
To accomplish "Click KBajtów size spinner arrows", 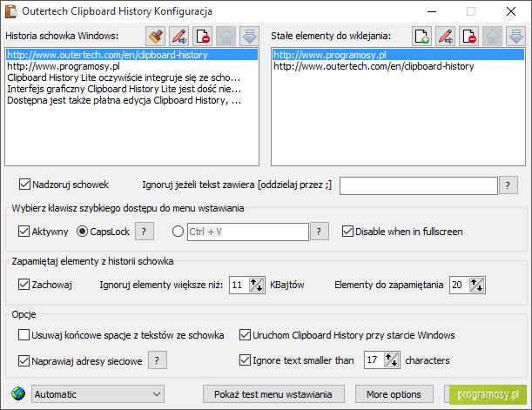I will pos(257,285).
